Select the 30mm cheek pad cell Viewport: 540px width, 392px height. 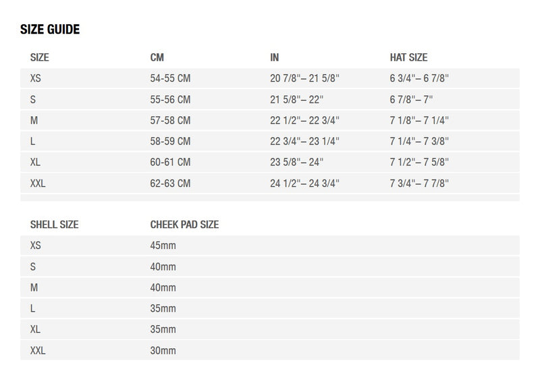163,350
